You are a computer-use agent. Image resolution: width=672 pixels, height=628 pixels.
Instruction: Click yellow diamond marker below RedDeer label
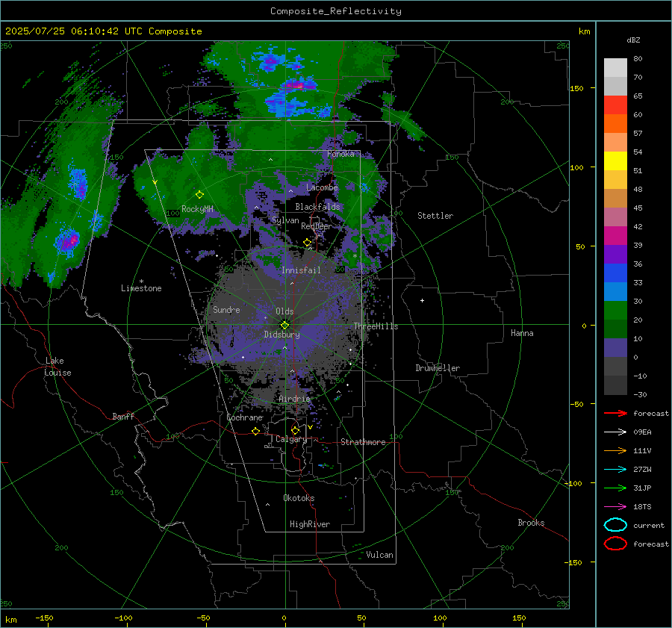[307, 243]
